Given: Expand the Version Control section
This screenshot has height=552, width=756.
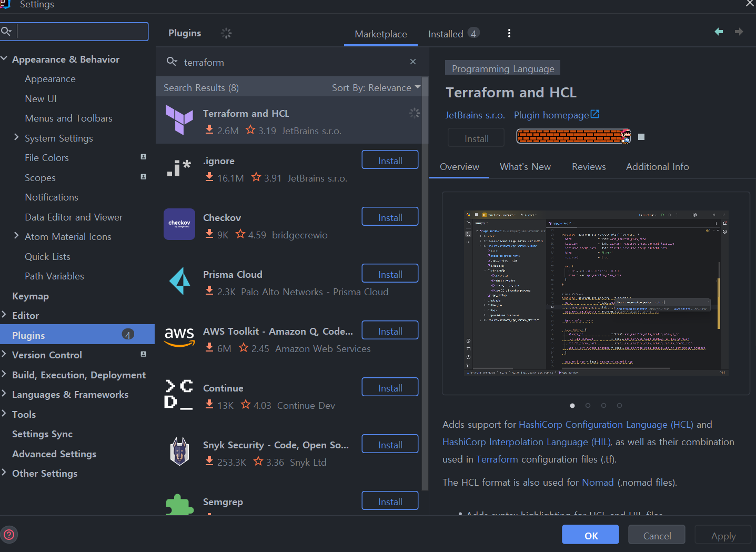Looking at the screenshot, I should pyautogui.click(x=4, y=354).
